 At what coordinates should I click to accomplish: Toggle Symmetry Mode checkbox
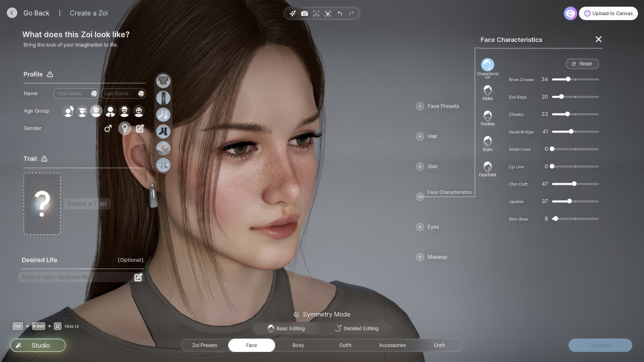point(297,315)
